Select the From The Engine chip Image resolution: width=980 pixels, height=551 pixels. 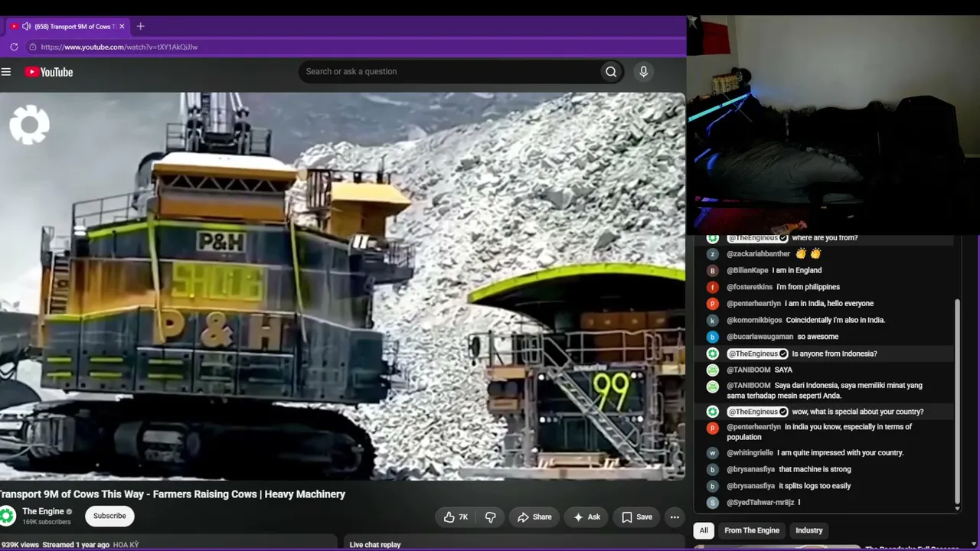[752, 530]
